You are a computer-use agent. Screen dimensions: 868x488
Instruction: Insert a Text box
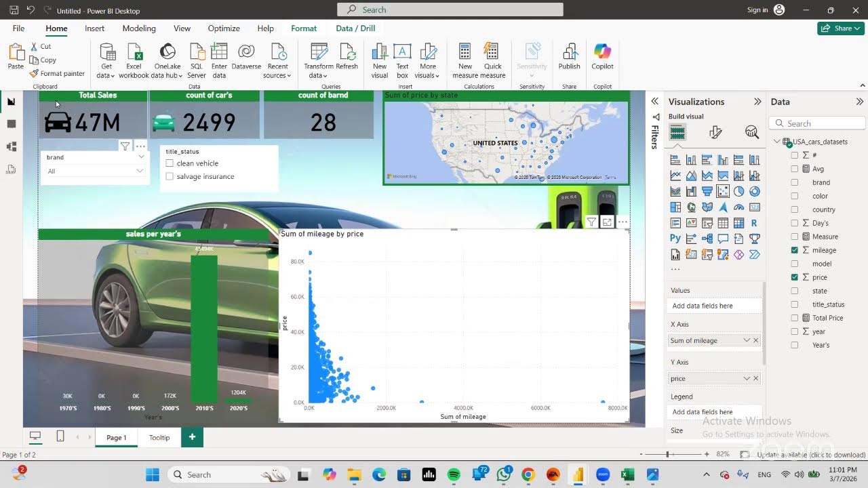coord(402,61)
